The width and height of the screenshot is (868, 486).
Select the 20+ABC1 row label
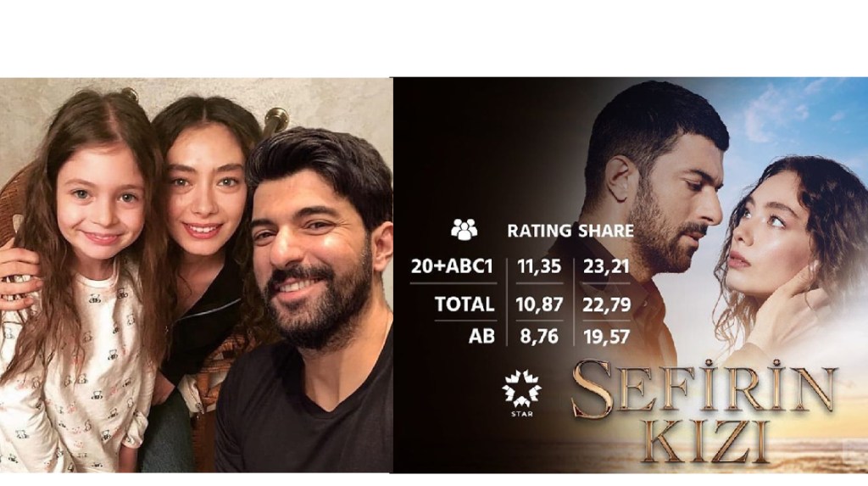tap(452, 266)
